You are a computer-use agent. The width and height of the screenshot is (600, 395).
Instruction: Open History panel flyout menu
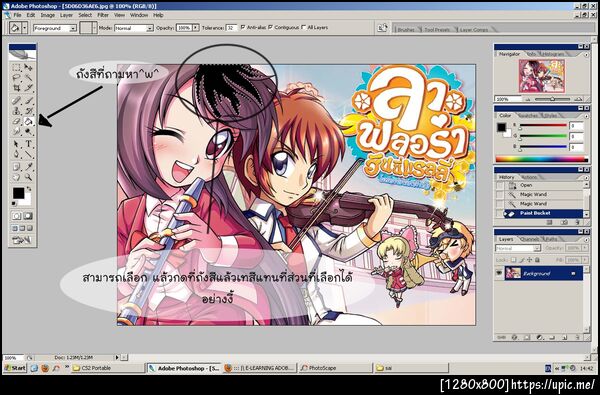point(586,178)
